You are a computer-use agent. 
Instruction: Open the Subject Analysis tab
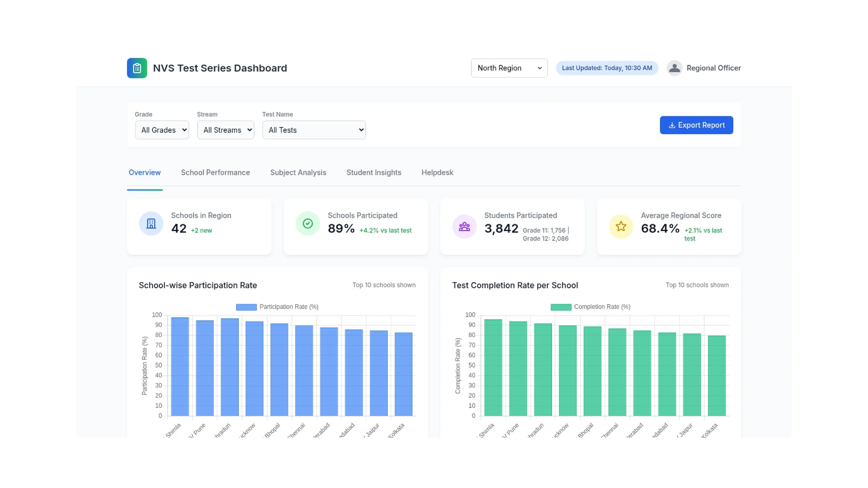point(298,173)
